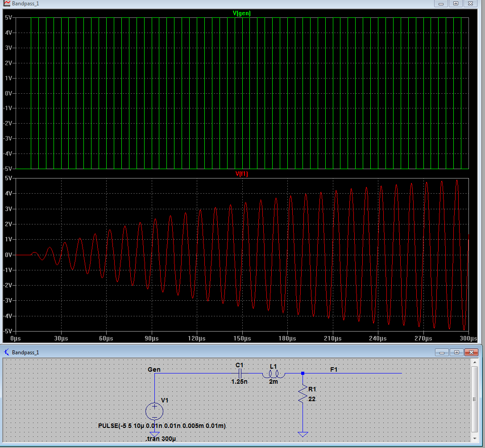The image size is (485, 448).
Task: Click the red V(f1) trace label
Action: 241,174
